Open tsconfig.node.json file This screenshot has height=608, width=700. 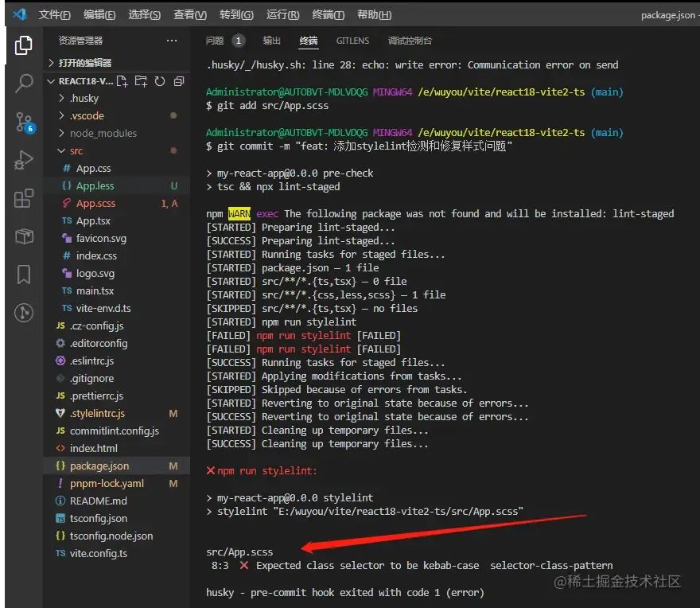click(x=117, y=536)
